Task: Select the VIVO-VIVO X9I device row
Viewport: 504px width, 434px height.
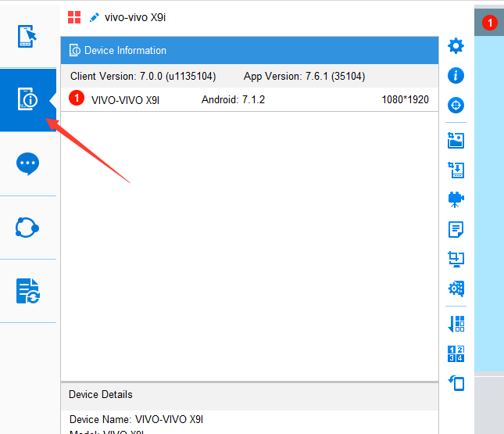Action: 249,99
